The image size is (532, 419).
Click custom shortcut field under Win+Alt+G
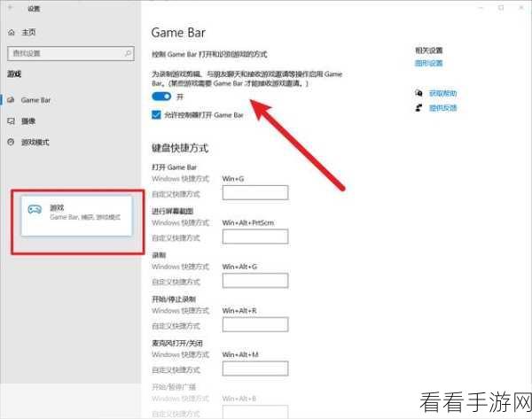(255, 280)
